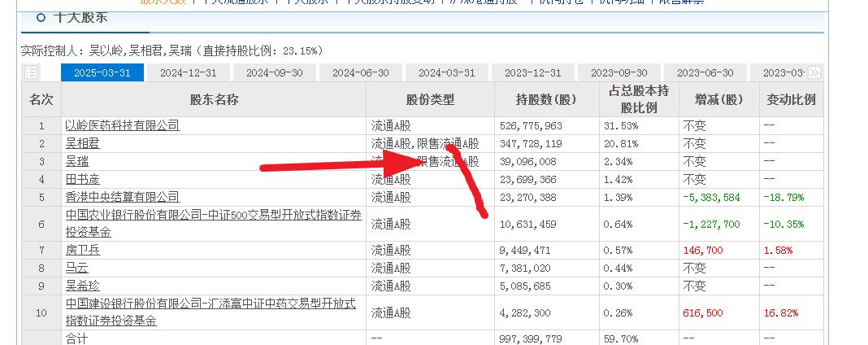The image size is (868, 345).
Task: Click the change ratio -10.35%
Action: (783, 225)
